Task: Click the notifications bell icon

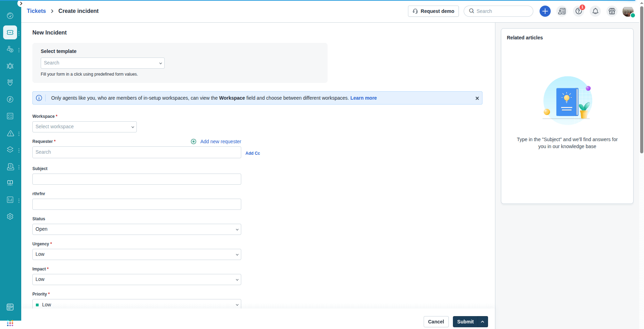Action: (x=595, y=11)
